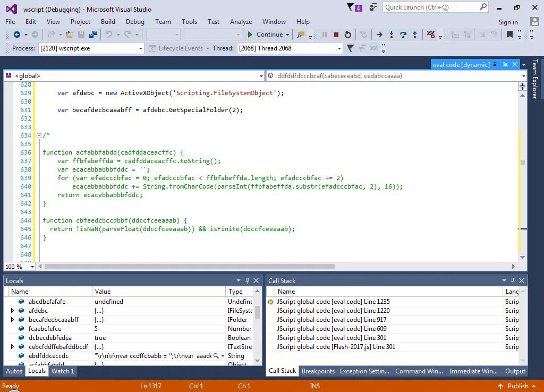Click the green Continue play icon
This screenshot has width=544, height=392.
(x=250, y=35)
